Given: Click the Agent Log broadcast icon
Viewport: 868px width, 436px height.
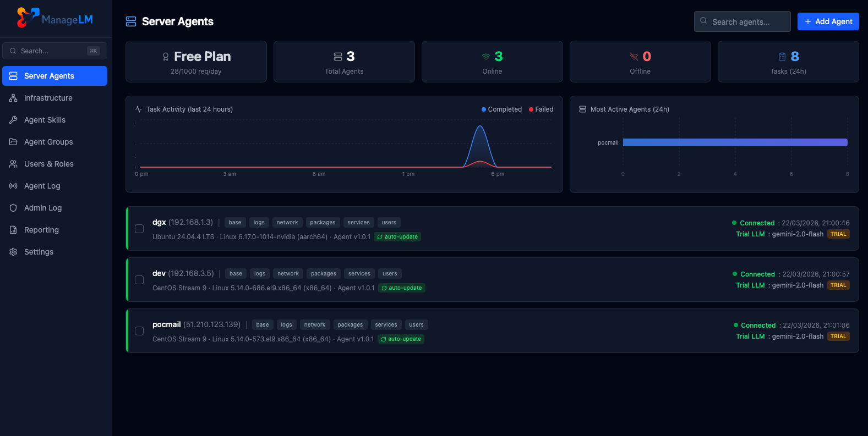Looking at the screenshot, I should click(x=13, y=186).
